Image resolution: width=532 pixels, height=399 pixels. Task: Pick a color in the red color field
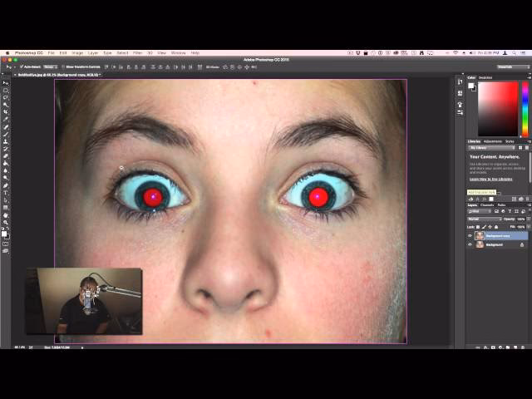pyautogui.click(x=498, y=109)
